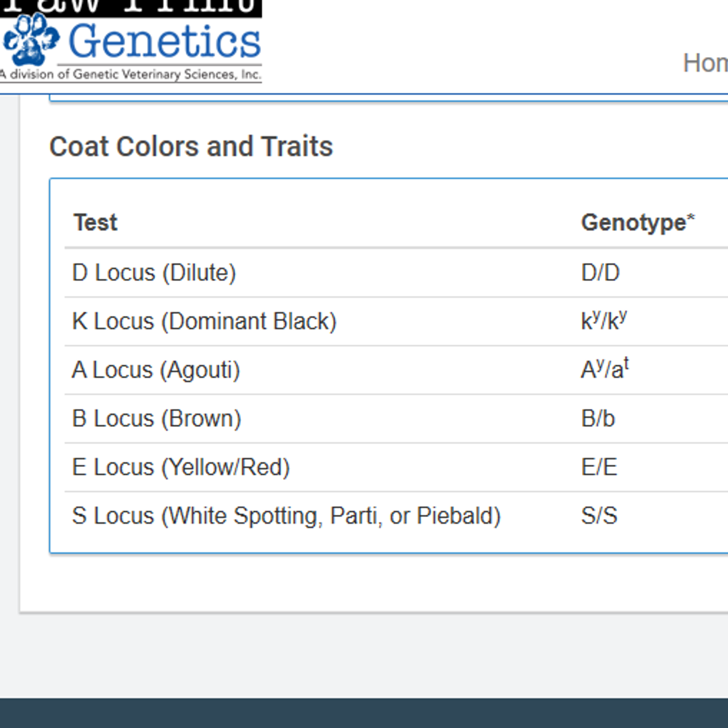
Task: Click the Genetics logo wordmark
Action: click(x=165, y=42)
